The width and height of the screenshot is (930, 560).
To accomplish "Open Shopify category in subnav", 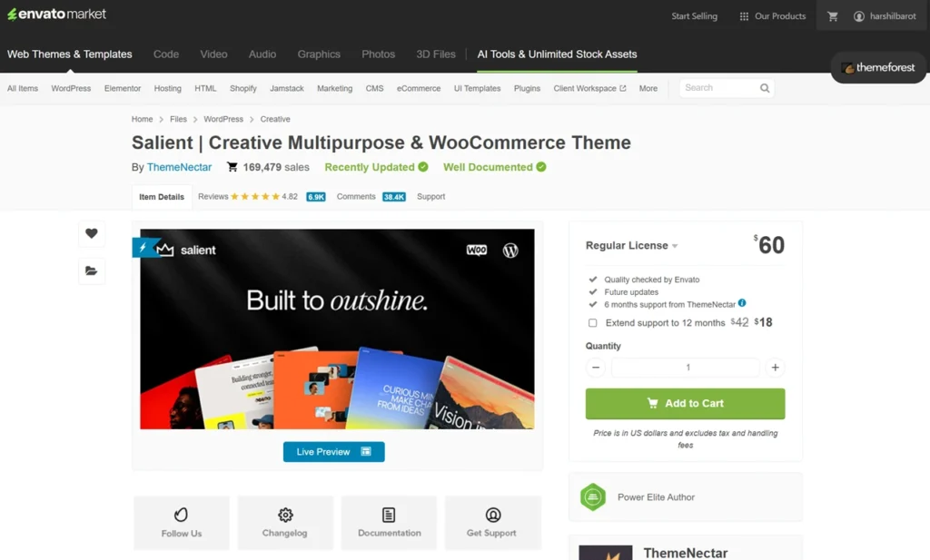I will point(243,88).
